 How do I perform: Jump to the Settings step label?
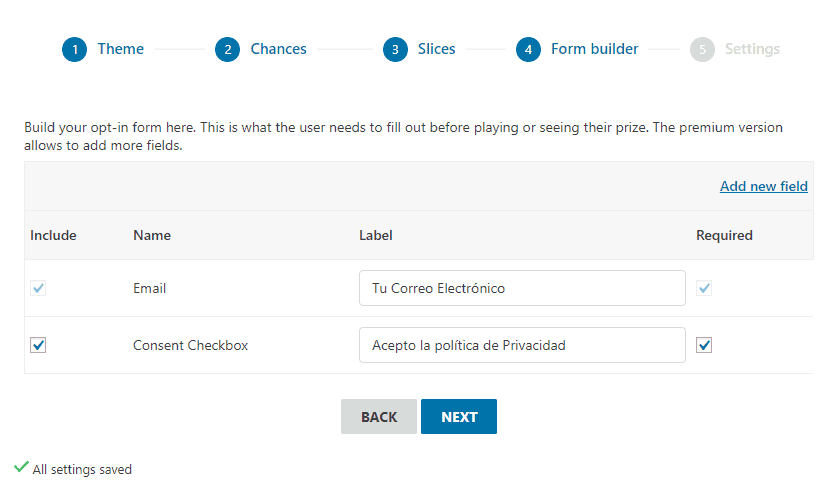click(752, 49)
